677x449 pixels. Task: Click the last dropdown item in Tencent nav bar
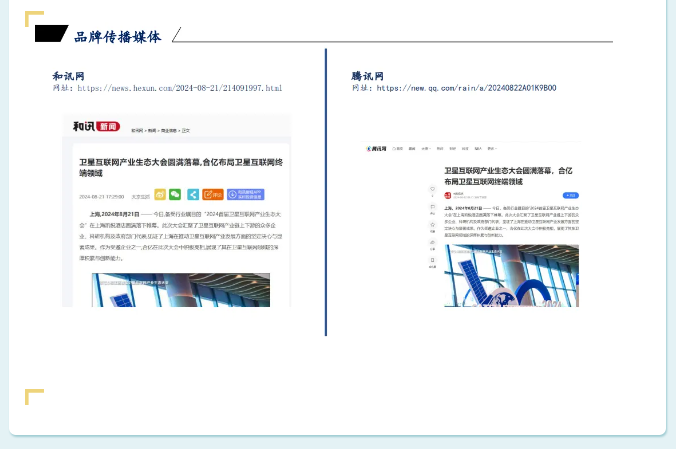click(x=492, y=149)
